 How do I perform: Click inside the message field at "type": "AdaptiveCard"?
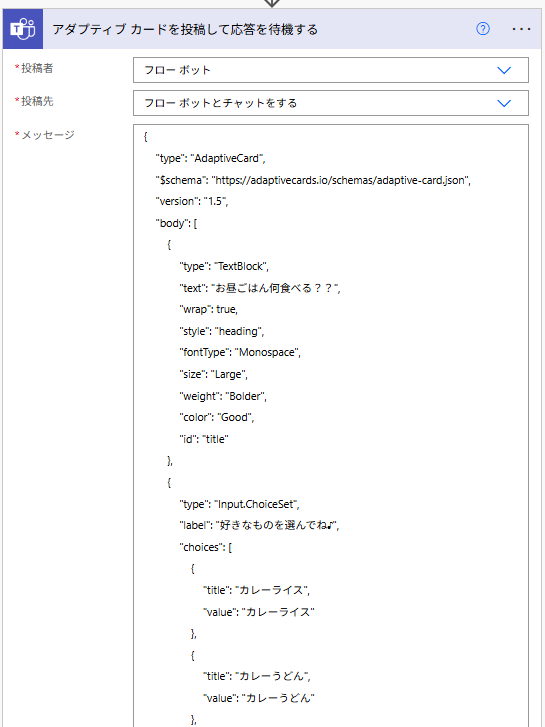pos(210,159)
